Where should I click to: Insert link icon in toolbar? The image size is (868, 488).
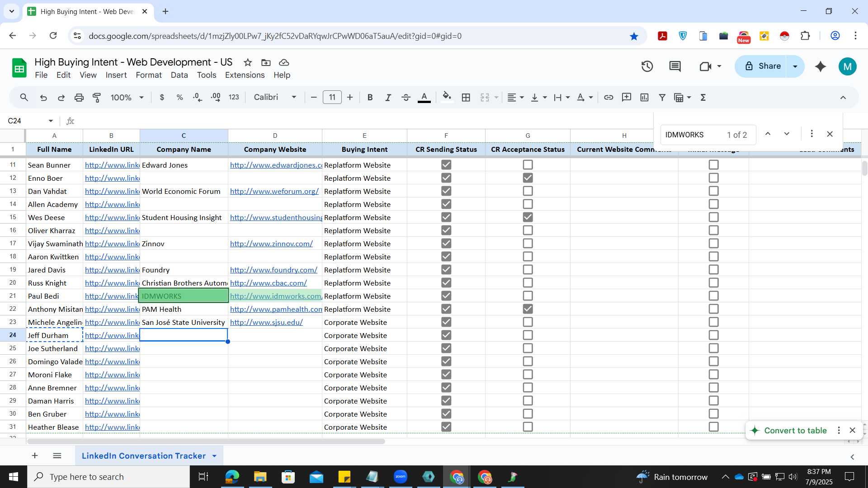[x=609, y=98]
